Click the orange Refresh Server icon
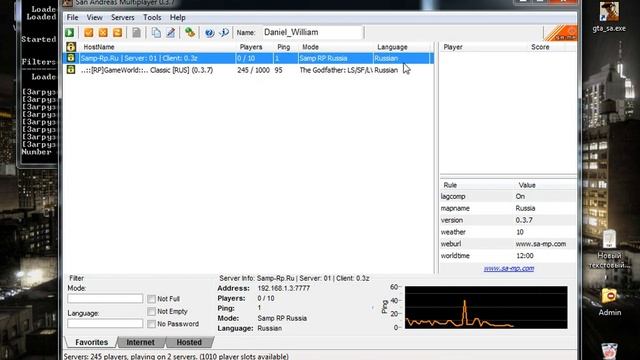 [117, 32]
